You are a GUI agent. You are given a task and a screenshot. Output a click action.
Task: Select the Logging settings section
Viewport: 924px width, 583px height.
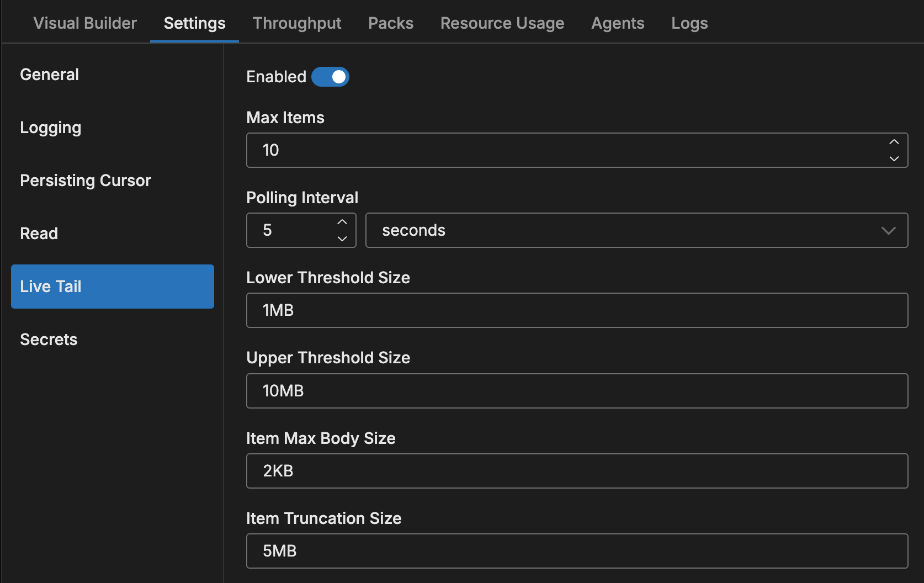click(50, 127)
